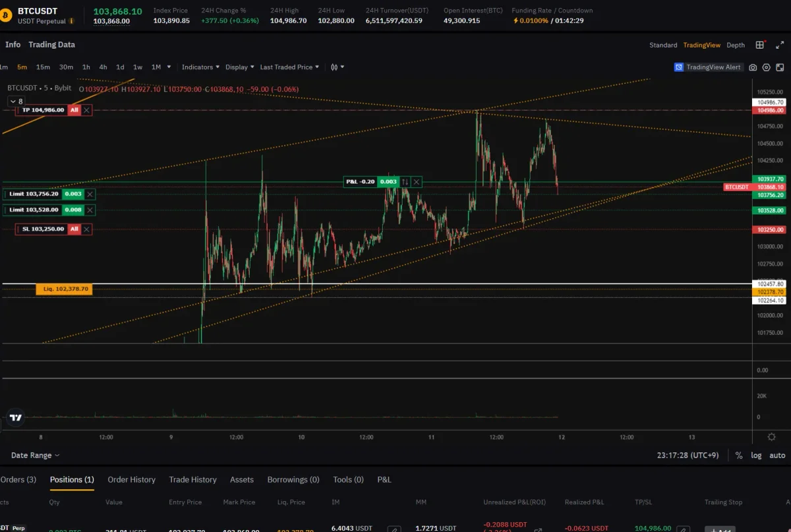Expand the Last Traded Price dropdown

pos(289,67)
